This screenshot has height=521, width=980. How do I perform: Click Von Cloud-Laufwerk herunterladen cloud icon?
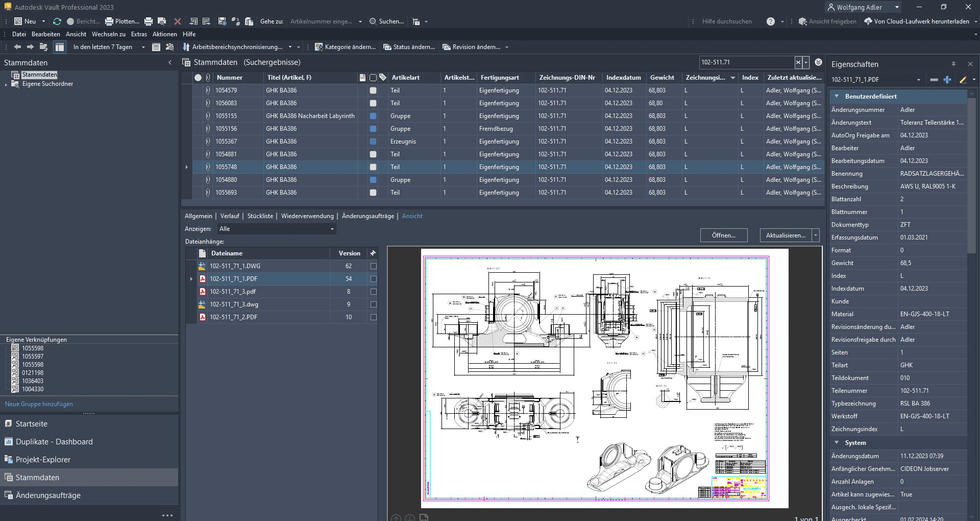click(x=868, y=21)
